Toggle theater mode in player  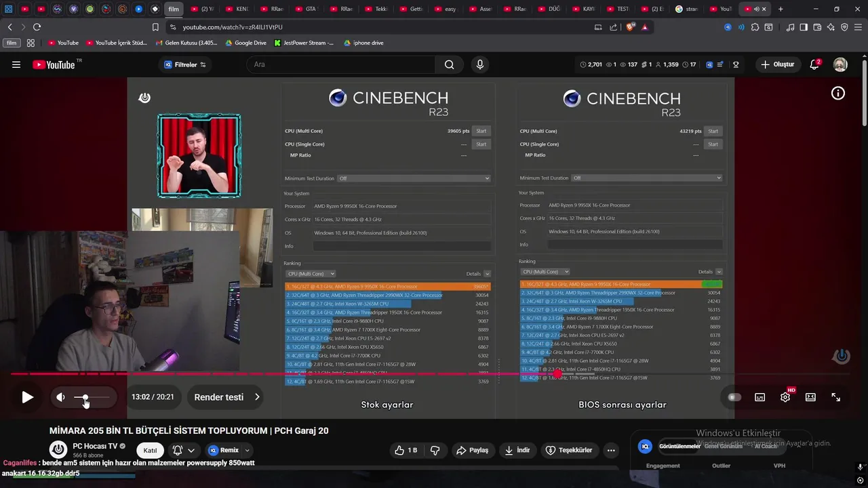click(x=810, y=397)
